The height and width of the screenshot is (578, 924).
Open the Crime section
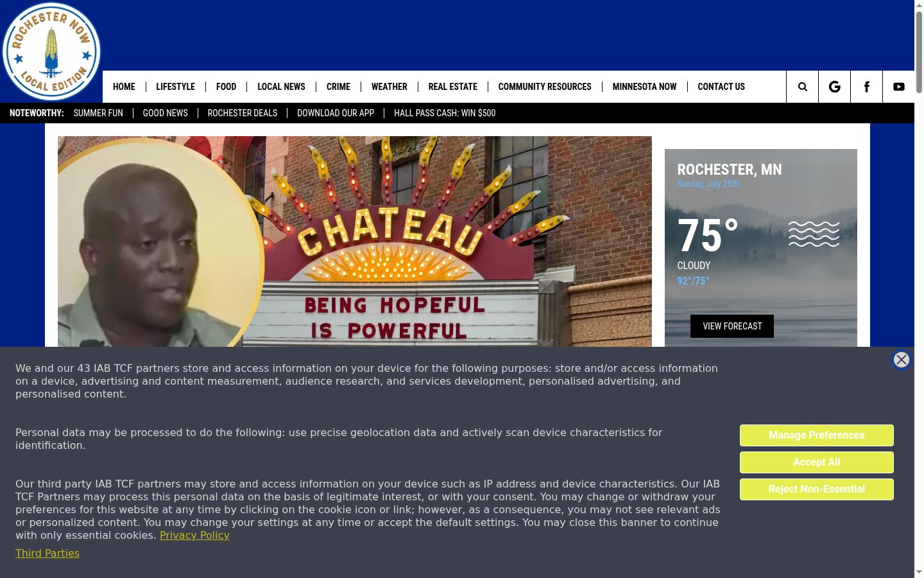coord(338,87)
